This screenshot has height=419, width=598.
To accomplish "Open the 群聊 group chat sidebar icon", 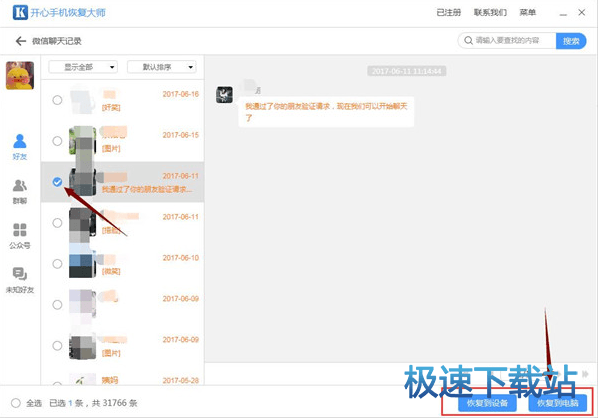I will [19, 191].
